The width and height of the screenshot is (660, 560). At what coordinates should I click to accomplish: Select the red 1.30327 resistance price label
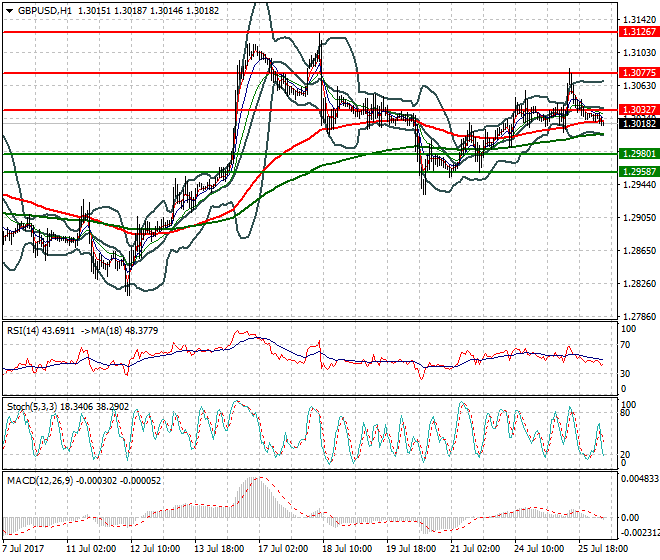[x=639, y=110]
